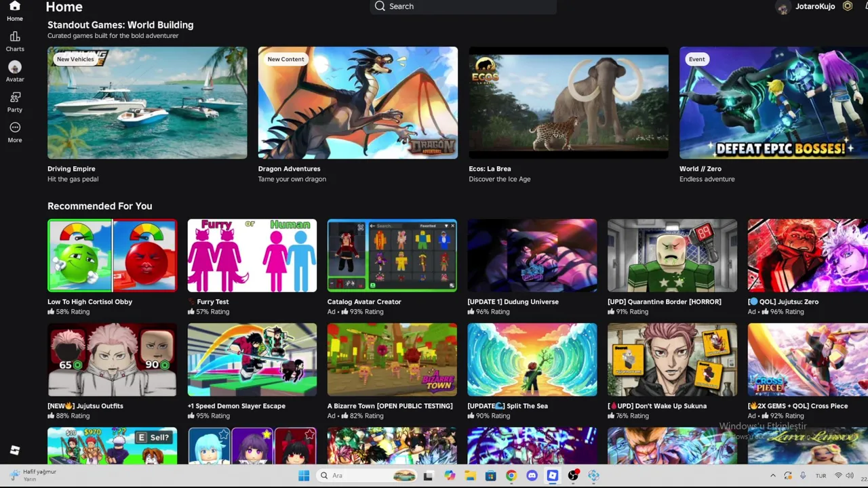Open Low To High Cortisol Obby game
This screenshot has height=488, width=868.
[x=113, y=256]
